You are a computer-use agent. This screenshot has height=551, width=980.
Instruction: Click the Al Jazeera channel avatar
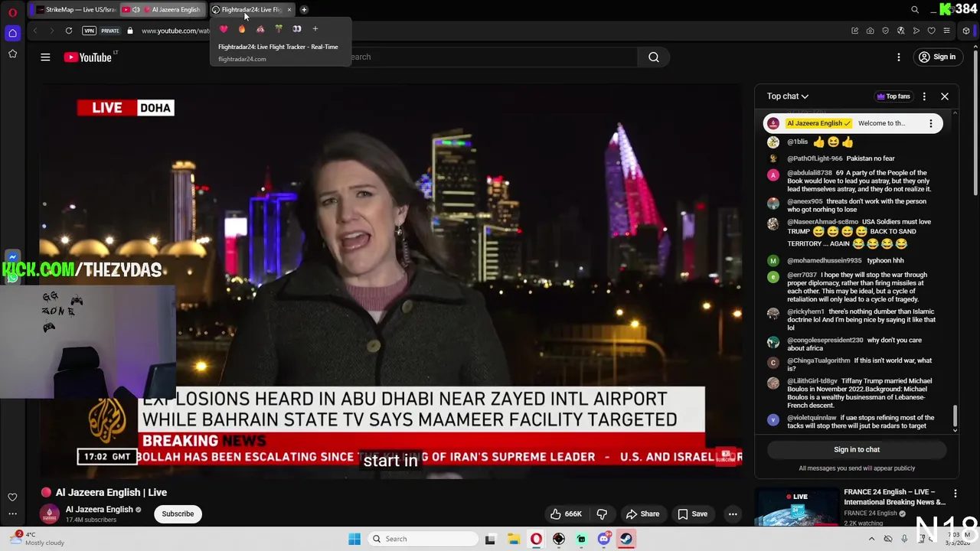[x=50, y=514]
